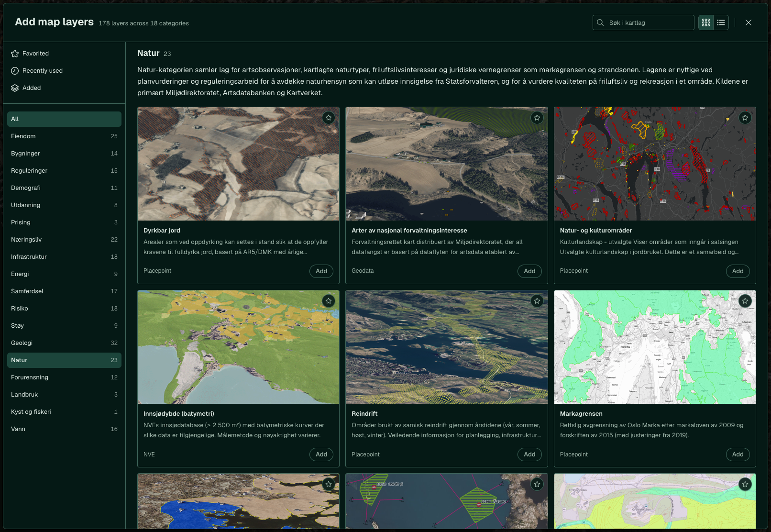Image resolution: width=771 pixels, height=532 pixels.
Task: Open the Landbruk category
Action: [x=64, y=395]
